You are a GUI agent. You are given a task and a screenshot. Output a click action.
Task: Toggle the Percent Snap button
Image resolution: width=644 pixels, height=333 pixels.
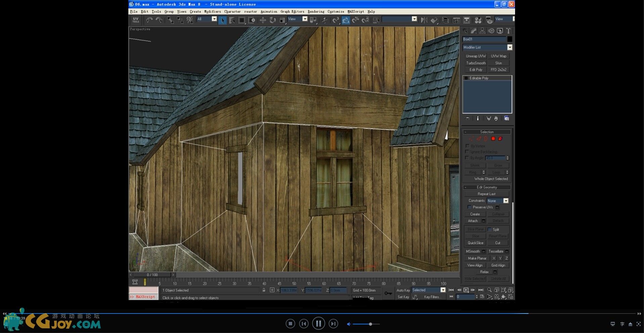click(356, 20)
